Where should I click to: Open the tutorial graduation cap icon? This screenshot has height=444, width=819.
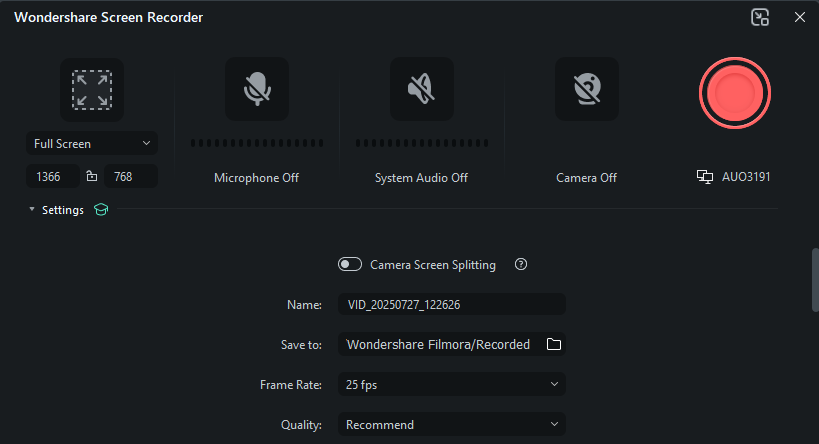[101, 209]
